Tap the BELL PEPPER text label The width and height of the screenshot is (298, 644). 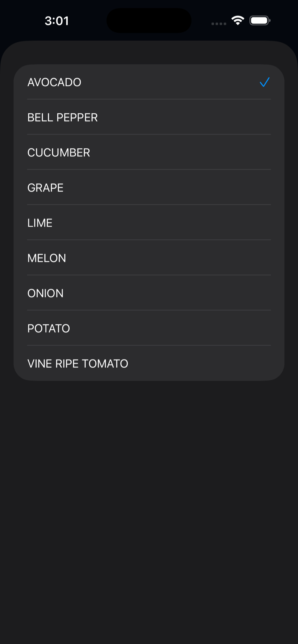click(63, 118)
